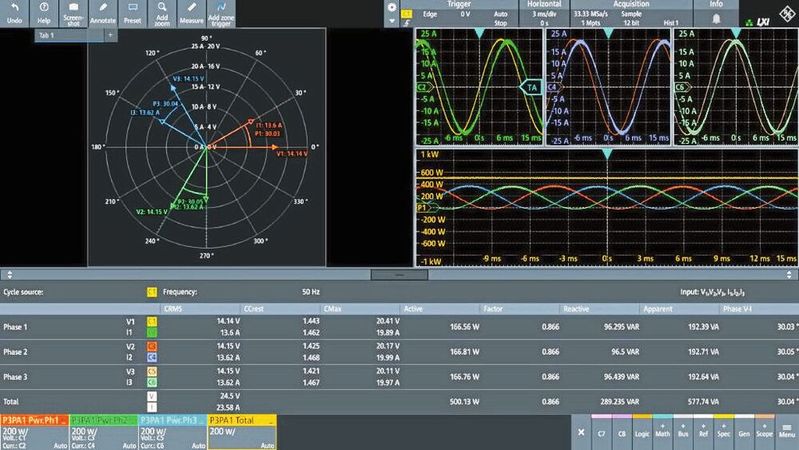Open the P3PA1 Pwr.Ph1 channel box

point(34,432)
